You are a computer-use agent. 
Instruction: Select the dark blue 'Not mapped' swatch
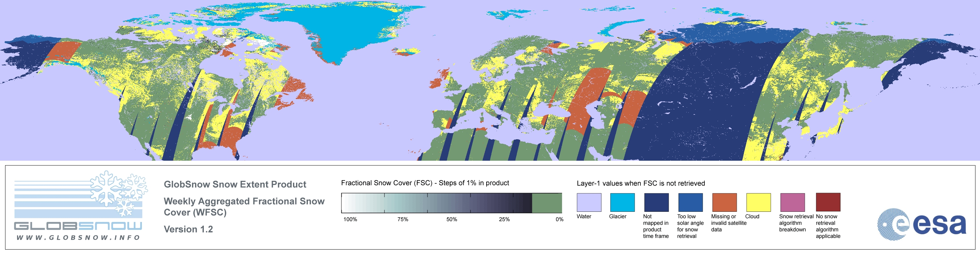tap(656, 202)
